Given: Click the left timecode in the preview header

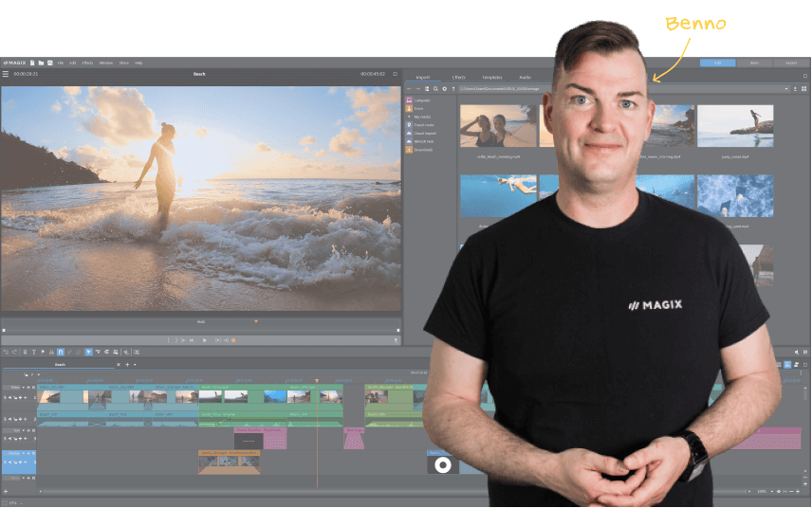Looking at the screenshot, I should 26,74.
